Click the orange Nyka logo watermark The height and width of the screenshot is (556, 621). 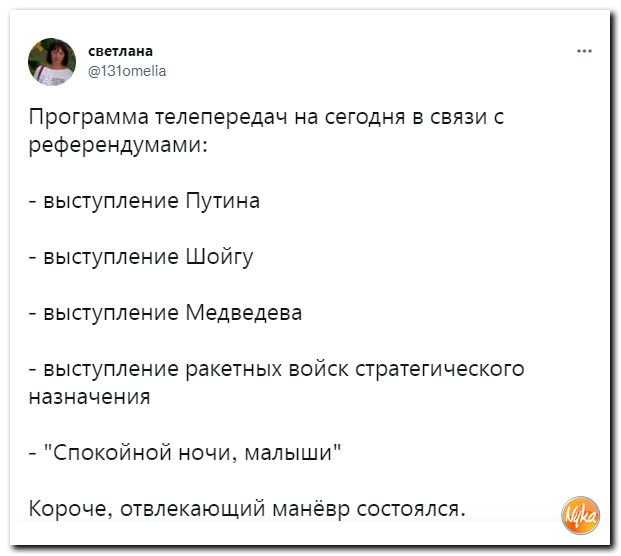point(580,515)
